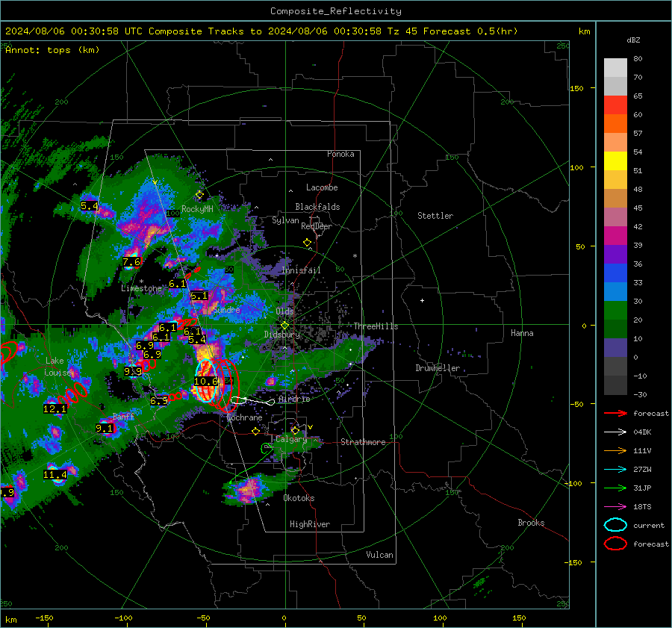Click the light gray swatch beside 80 dBZ

[615, 68]
